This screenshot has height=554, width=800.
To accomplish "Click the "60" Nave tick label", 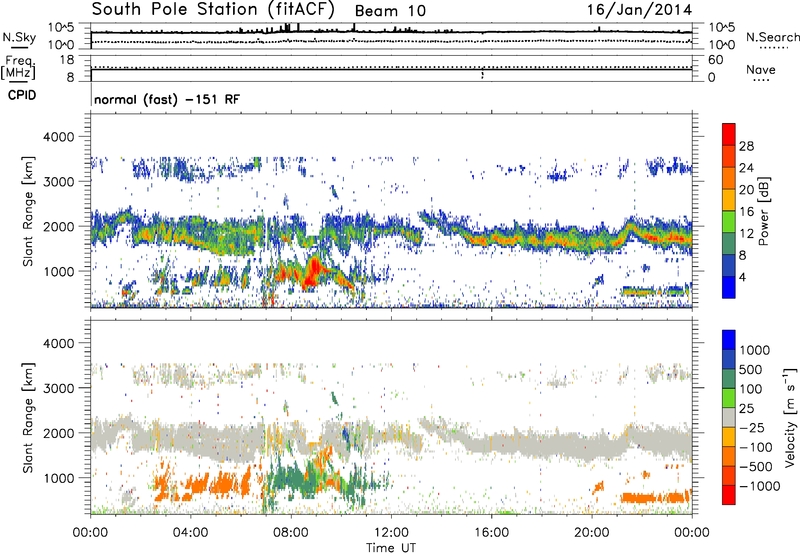I will pyautogui.click(x=715, y=60).
